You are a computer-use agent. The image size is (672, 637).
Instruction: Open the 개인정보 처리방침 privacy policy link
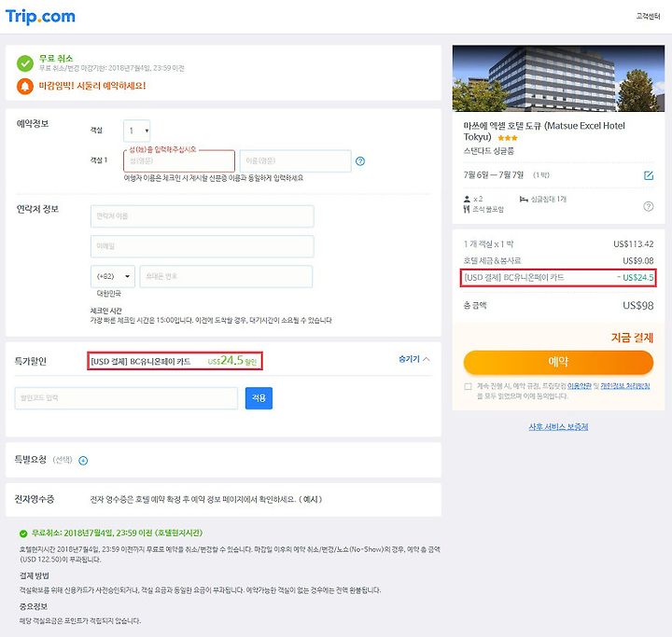[x=624, y=386]
